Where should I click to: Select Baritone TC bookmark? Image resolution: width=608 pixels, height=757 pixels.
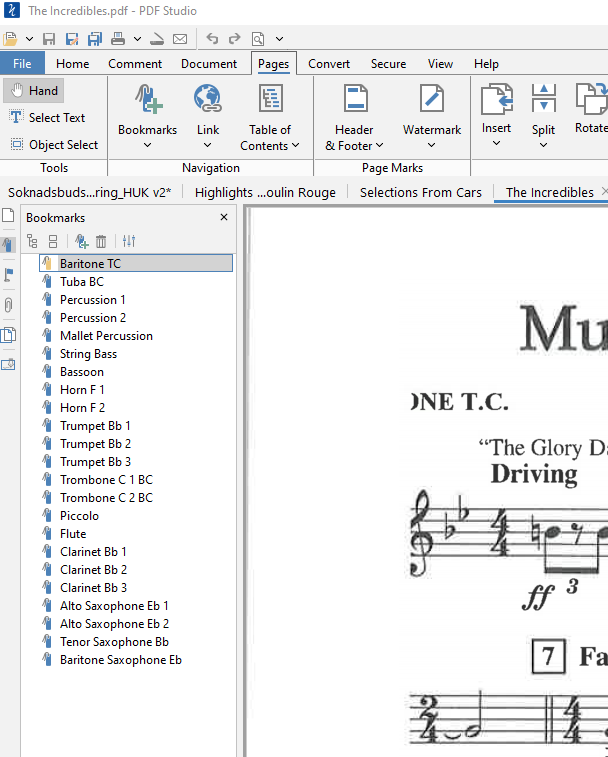click(136, 264)
